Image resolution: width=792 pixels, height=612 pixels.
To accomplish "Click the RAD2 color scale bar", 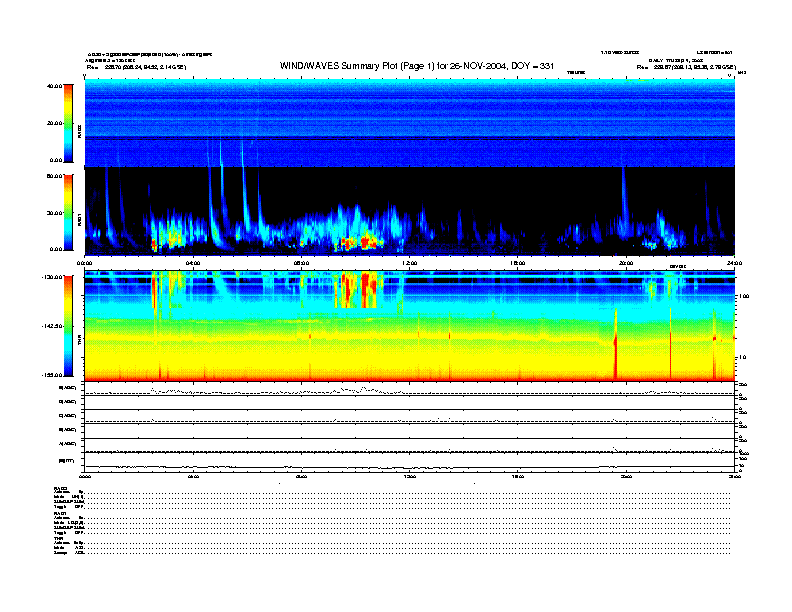I will (x=69, y=123).
